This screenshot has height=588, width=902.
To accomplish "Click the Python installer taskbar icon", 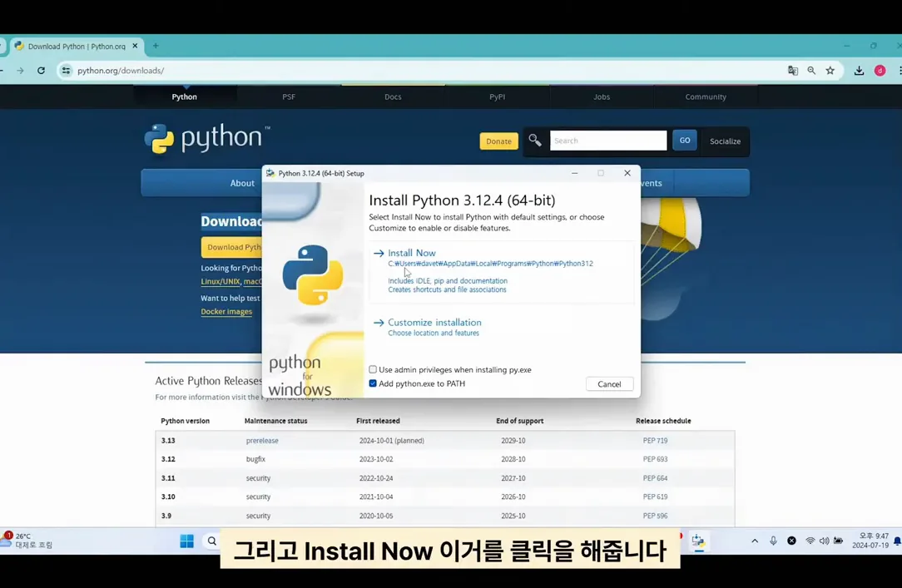I will (x=698, y=541).
